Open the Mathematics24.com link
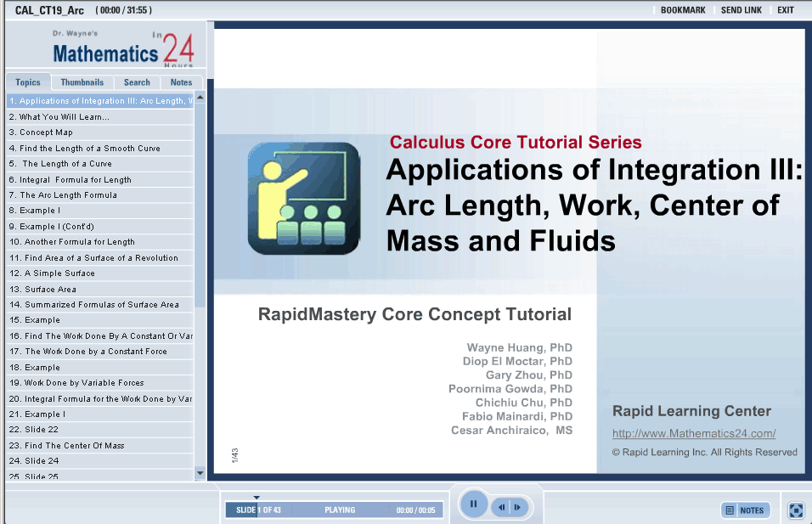Image resolution: width=812 pixels, height=524 pixels. point(694,433)
